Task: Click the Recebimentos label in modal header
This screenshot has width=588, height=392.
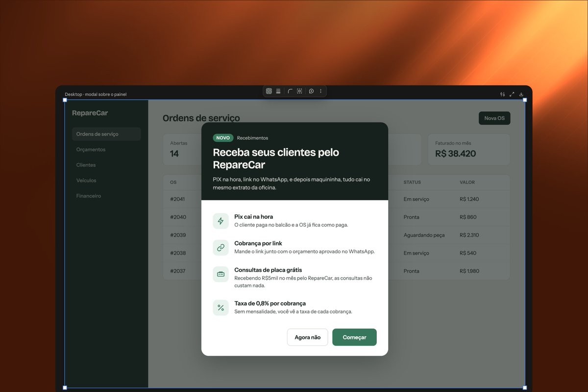Action: coord(252,138)
